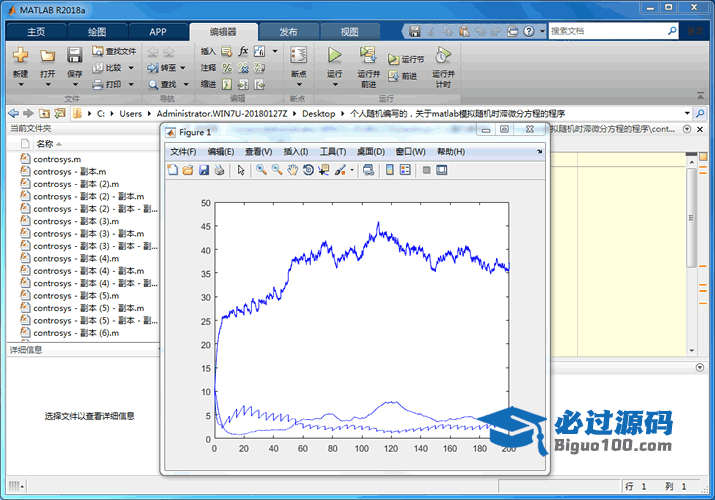Click 运行并计时 (Run and Time) icon
The image size is (715, 500).
tap(443, 55)
